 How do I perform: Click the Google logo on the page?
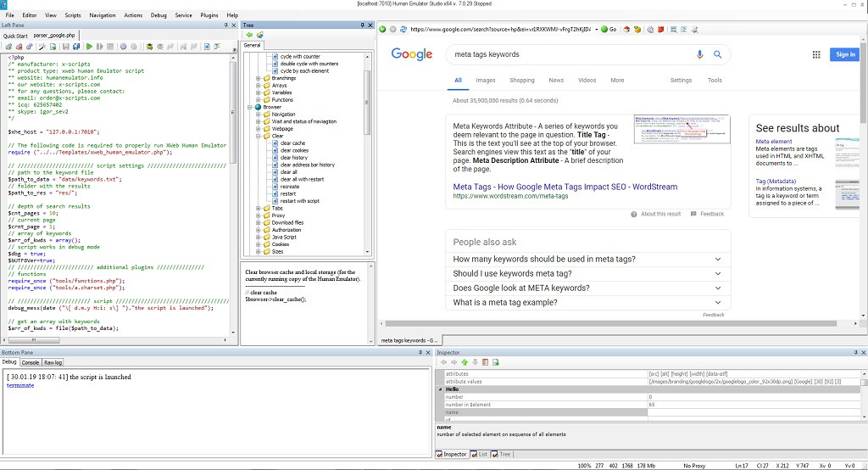tap(412, 53)
